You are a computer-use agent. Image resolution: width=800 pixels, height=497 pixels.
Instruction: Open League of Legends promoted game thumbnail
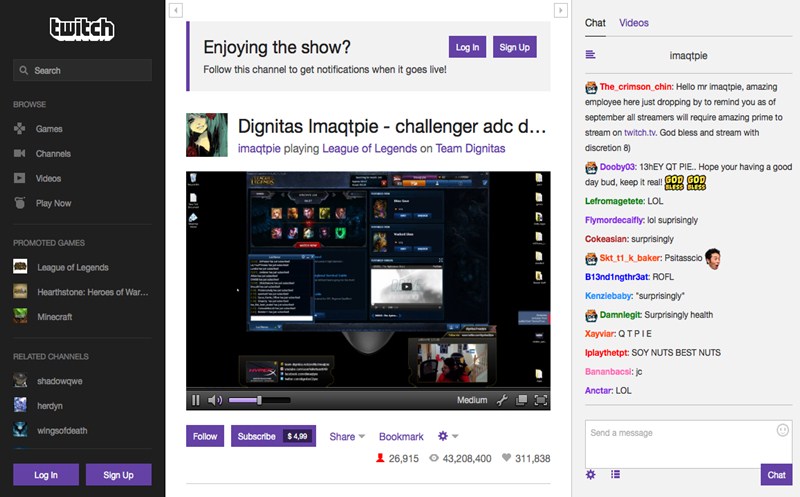(x=20, y=267)
